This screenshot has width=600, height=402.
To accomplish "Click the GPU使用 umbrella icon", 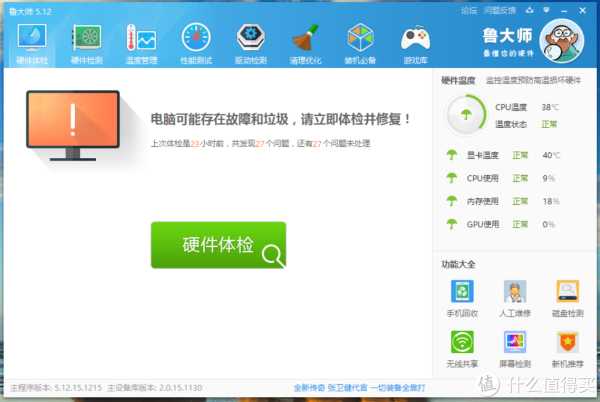I will pyautogui.click(x=452, y=224).
